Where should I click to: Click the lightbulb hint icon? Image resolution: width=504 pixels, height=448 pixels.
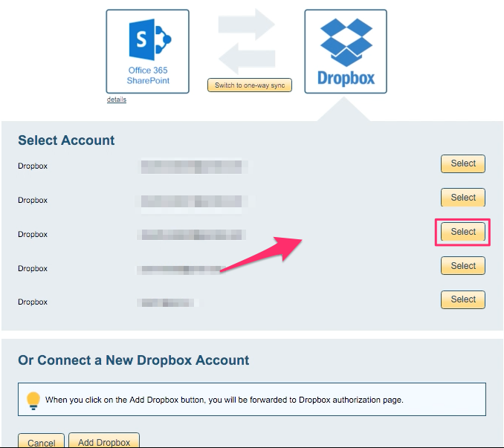pos(33,400)
